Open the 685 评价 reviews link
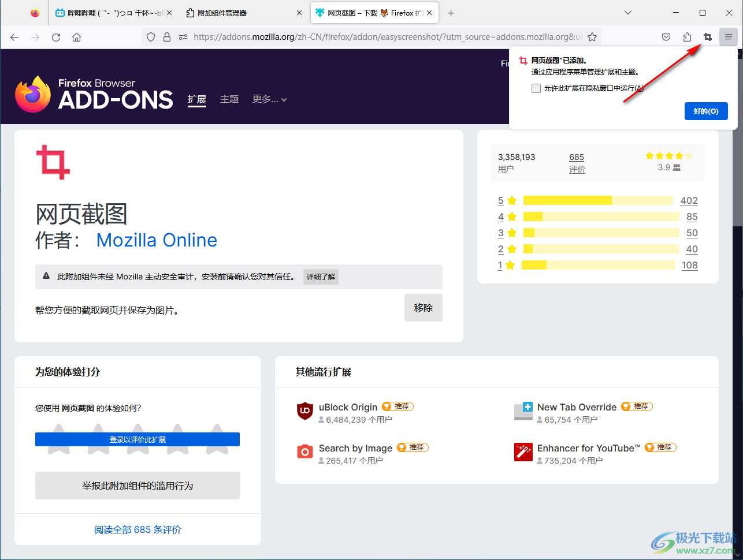 pos(577,163)
